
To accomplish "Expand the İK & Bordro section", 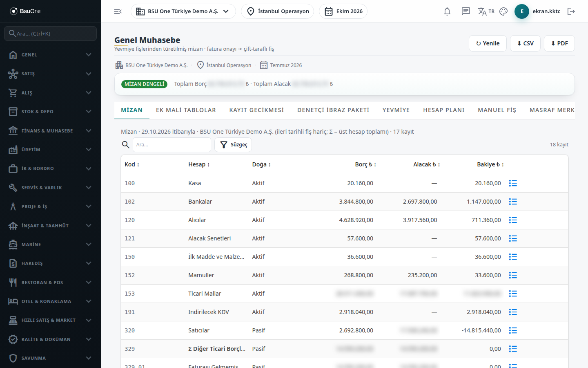I will [x=51, y=168].
